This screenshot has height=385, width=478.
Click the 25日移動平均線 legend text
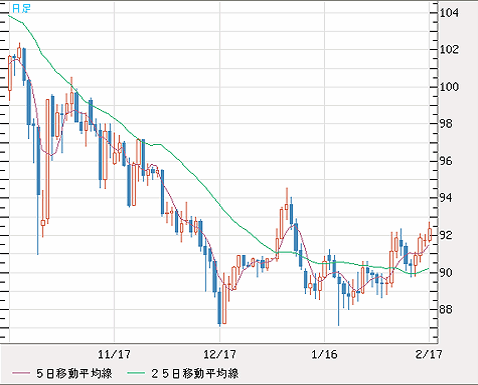[195, 373]
